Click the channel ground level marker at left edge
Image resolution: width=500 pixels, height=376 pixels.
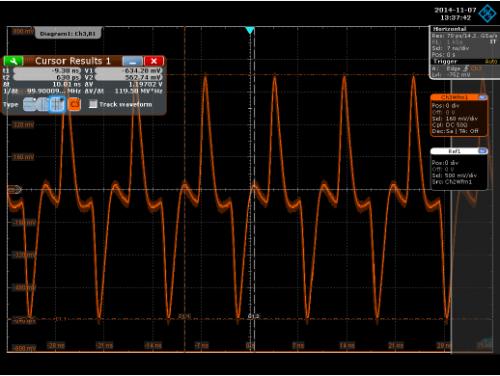[x=14, y=190]
